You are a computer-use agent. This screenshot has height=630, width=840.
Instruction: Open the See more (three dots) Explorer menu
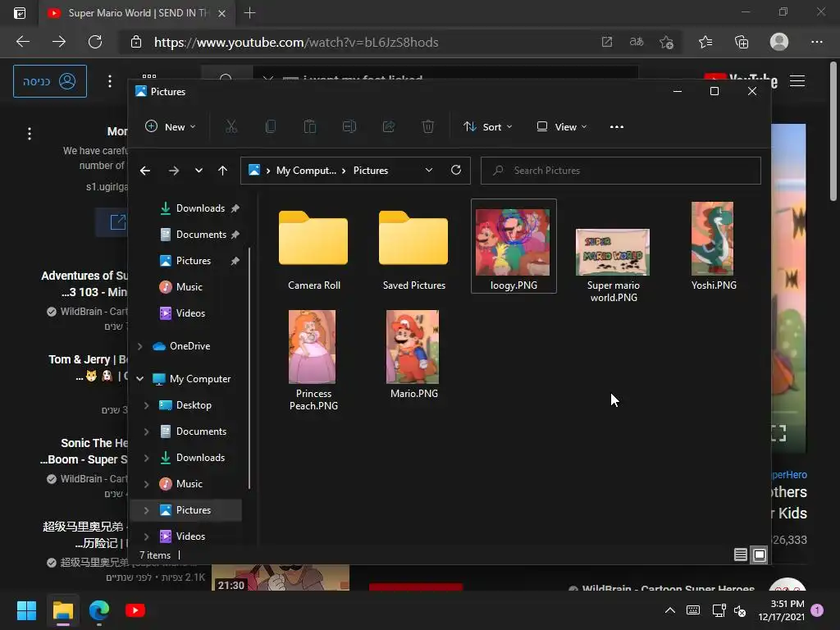617,127
